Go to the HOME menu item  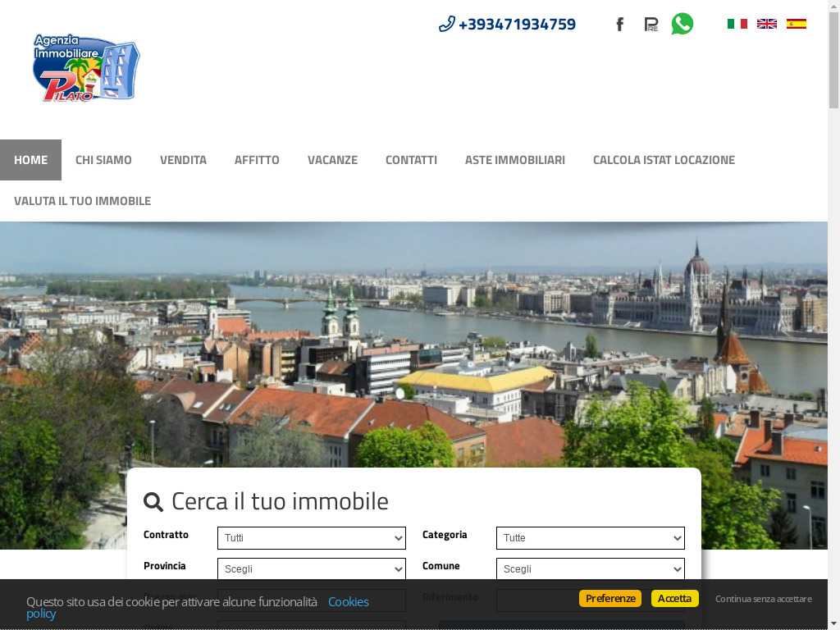tap(30, 160)
